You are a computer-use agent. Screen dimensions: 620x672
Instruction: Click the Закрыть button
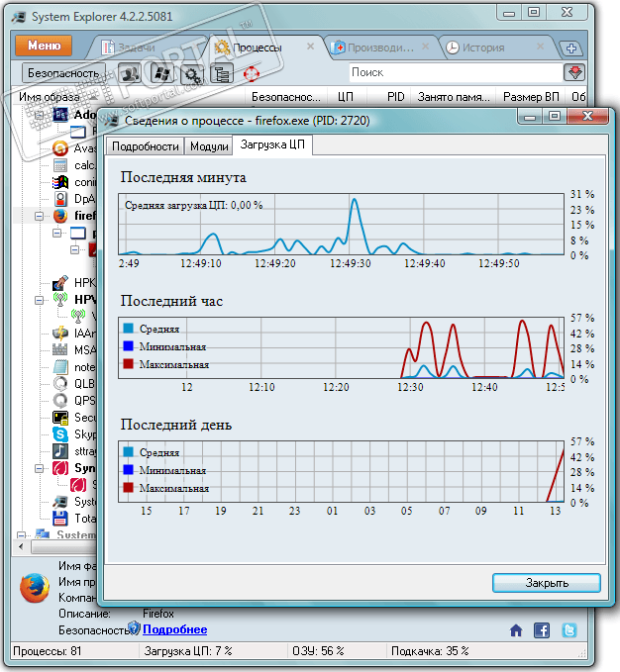[x=547, y=583]
